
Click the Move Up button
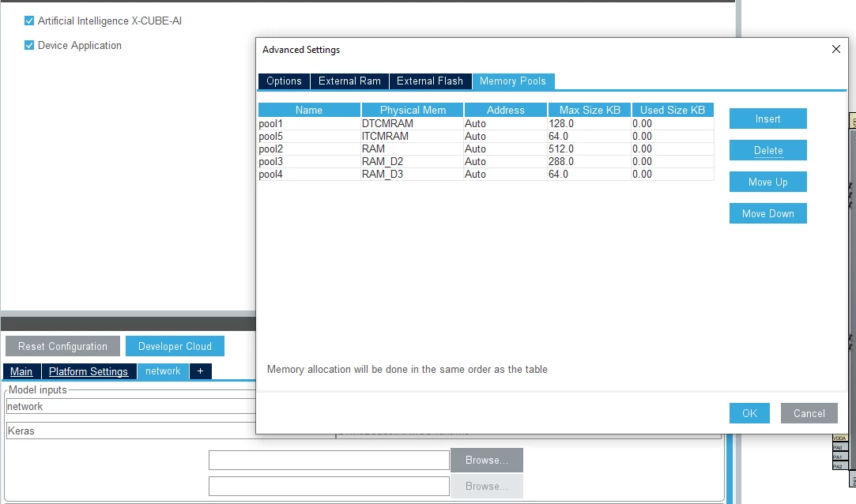pyautogui.click(x=767, y=182)
